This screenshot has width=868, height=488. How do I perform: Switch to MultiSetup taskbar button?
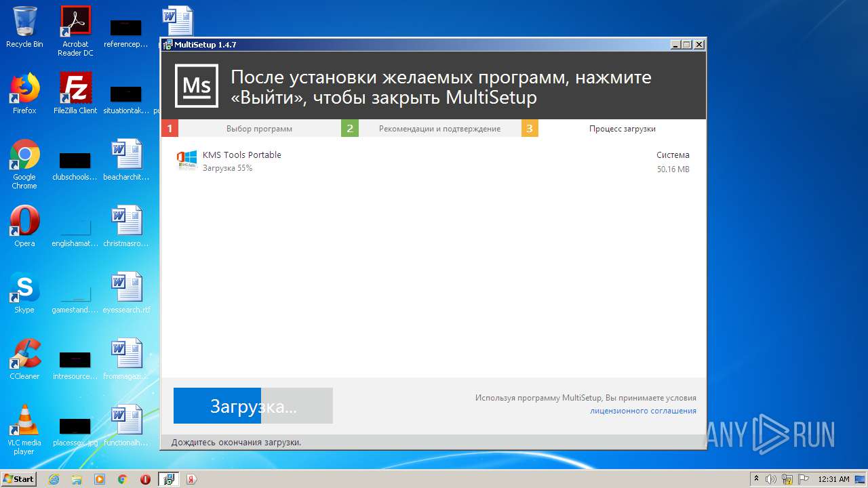click(169, 479)
